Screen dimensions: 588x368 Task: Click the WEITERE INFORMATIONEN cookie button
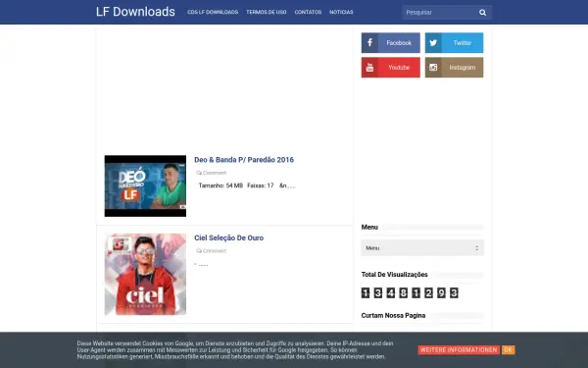(459, 350)
